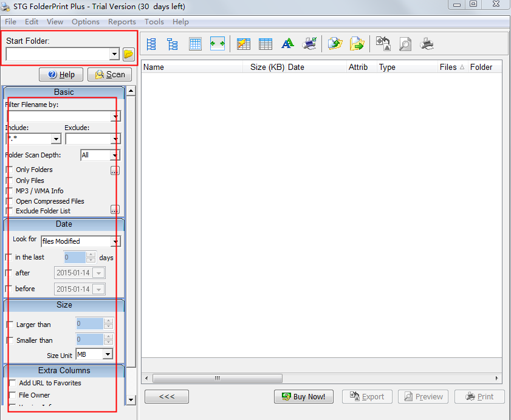Click the auto-fit column width arrows icon

(x=218, y=44)
